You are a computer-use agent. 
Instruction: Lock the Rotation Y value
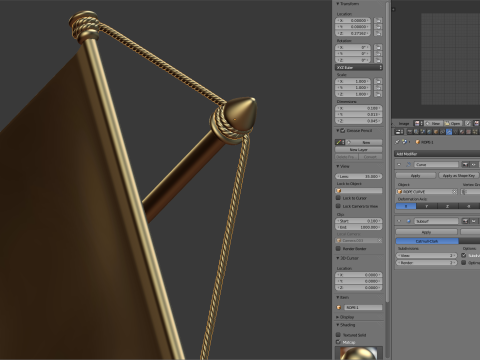tap(378, 54)
